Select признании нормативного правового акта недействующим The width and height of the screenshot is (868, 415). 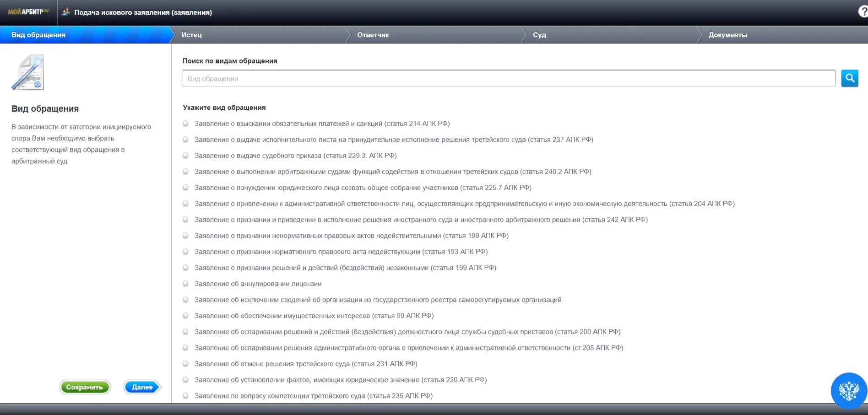(185, 252)
